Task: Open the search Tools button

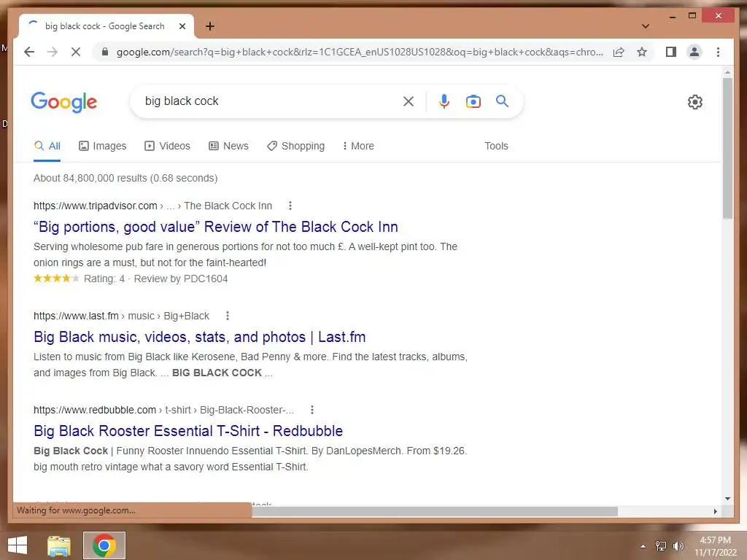Action: [x=496, y=146]
